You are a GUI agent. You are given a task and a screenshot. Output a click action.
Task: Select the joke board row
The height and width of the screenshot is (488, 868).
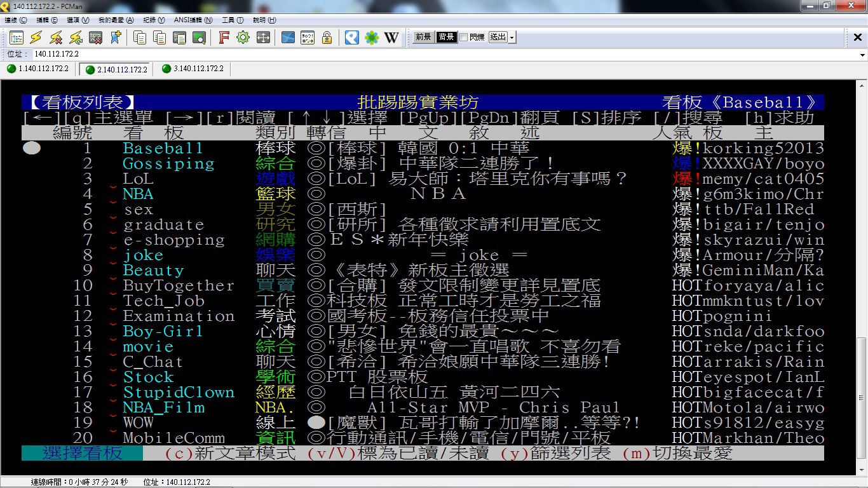tap(423, 255)
